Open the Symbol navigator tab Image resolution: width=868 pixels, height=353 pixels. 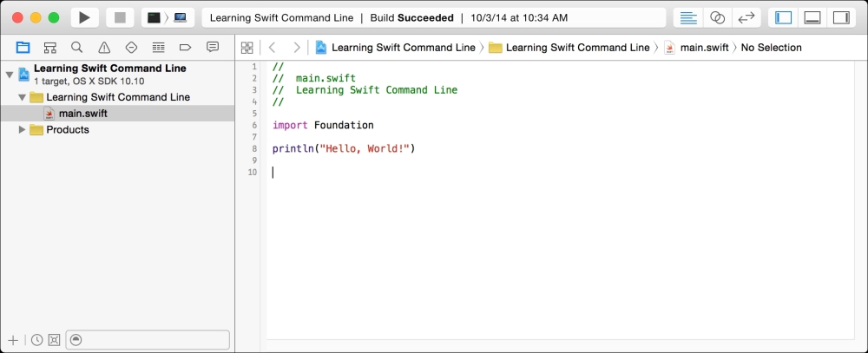[x=49, y=48]
